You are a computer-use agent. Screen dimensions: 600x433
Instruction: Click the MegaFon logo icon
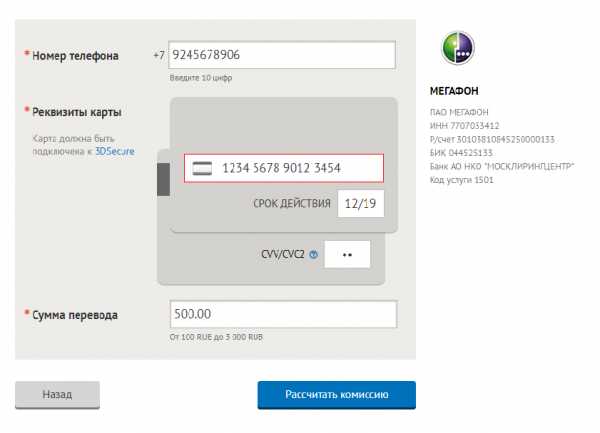(458, 48)
